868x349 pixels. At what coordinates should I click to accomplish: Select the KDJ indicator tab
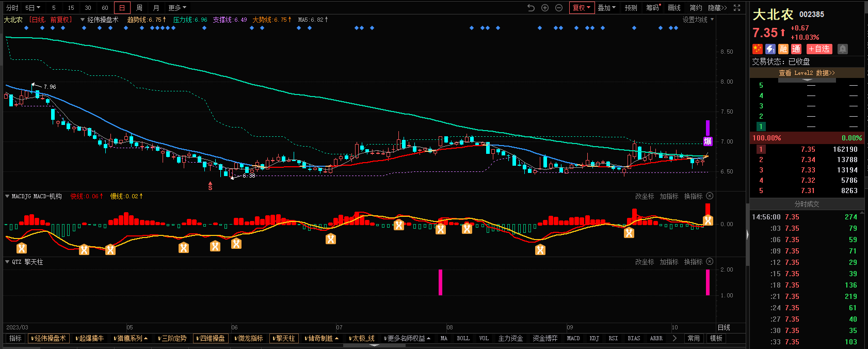coord(594,339)
